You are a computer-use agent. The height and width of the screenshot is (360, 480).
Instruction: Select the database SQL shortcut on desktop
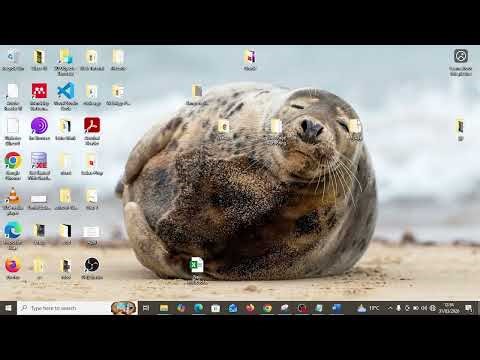39,165
